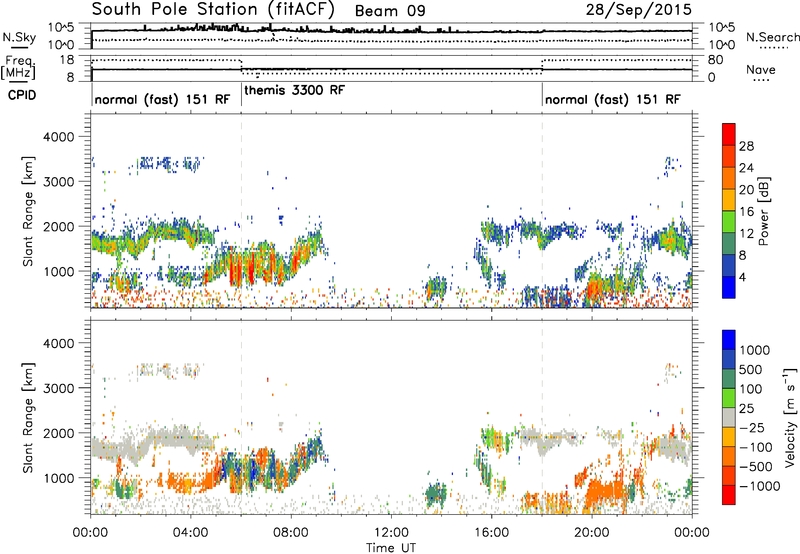Viewport: 800px width, 554px height.
Task: Click the '4000' tick on power panel
Action: pos(58,137)
